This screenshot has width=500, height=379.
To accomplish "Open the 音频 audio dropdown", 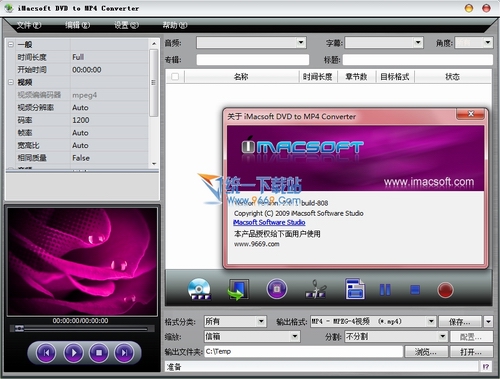I will pyautogui.click(x=301, y=42).
